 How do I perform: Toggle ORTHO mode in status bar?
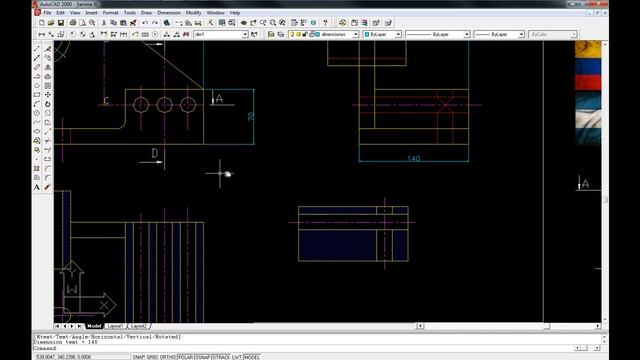(168, 357)
